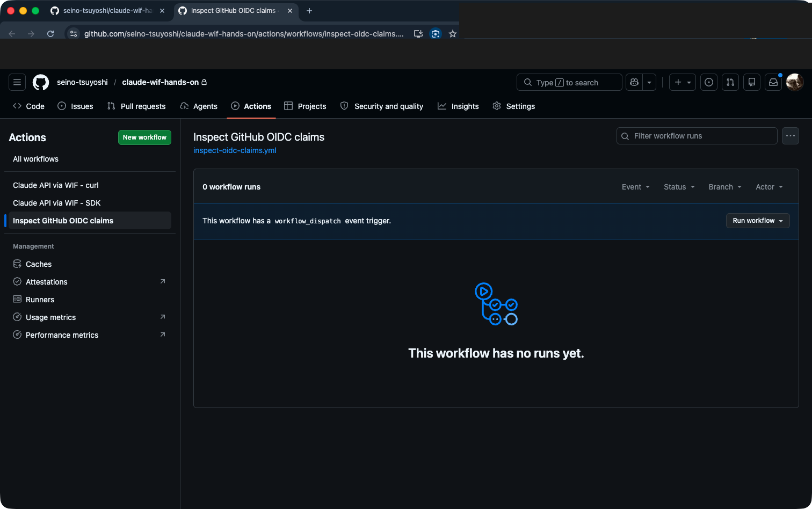Select Inspect GitHub OIDC claims workflow
The width and height of the screenshot is (812, 509).
click(x=90, y=221)
